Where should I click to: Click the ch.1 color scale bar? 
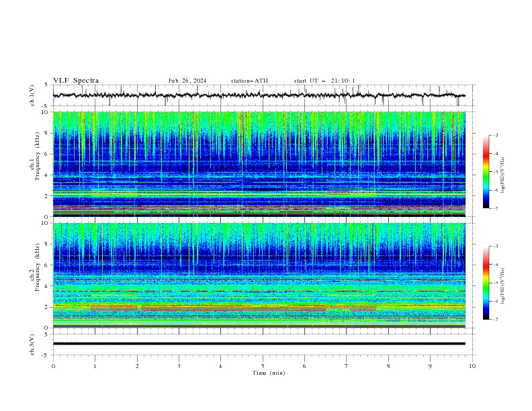point(486,172)
